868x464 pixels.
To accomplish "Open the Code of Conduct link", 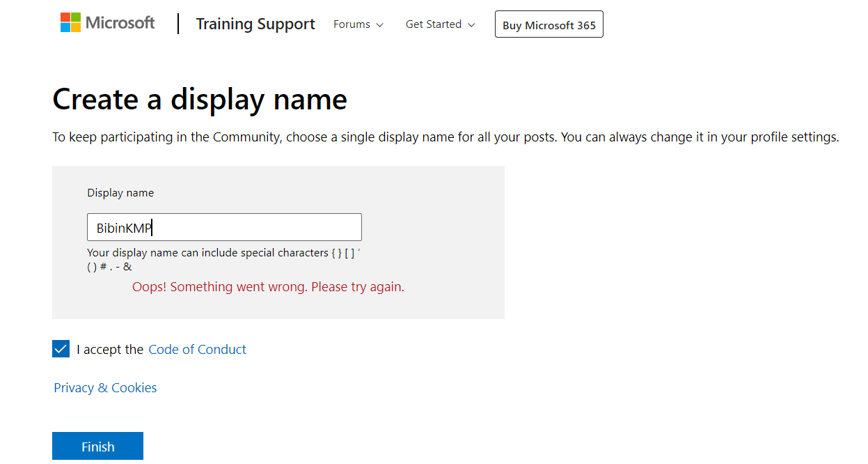I will pyautogui.click(x=198, y=350).
